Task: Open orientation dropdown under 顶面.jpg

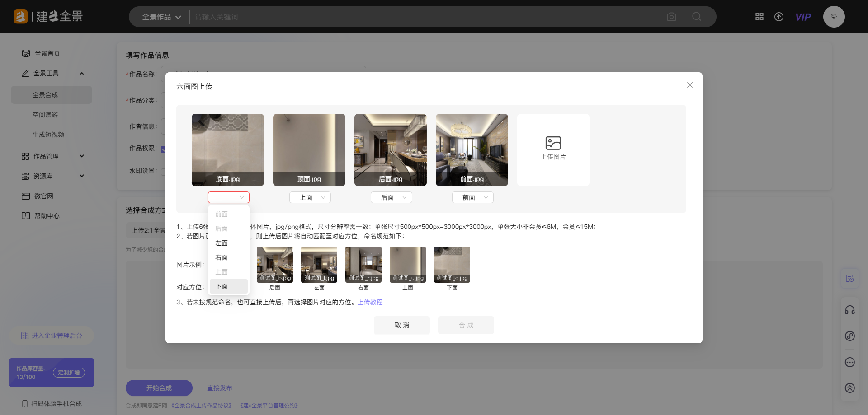Action: (x=310, y=197)
